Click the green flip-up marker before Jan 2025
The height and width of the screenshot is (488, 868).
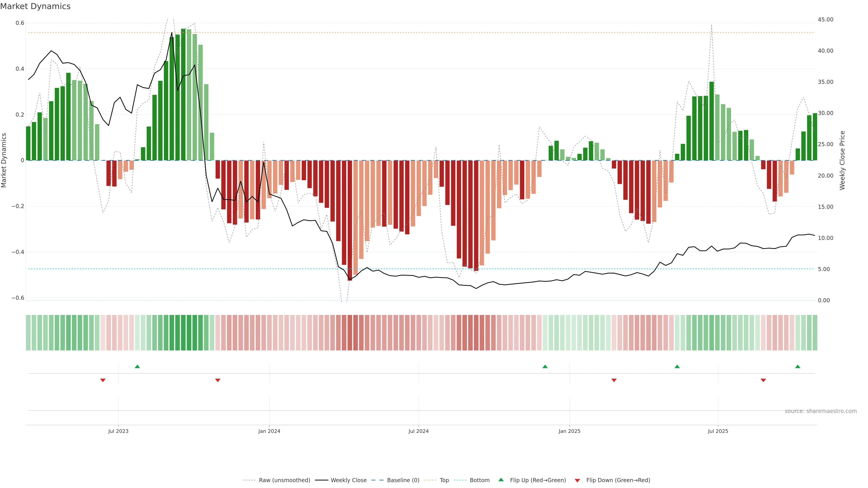pos(545,366)
